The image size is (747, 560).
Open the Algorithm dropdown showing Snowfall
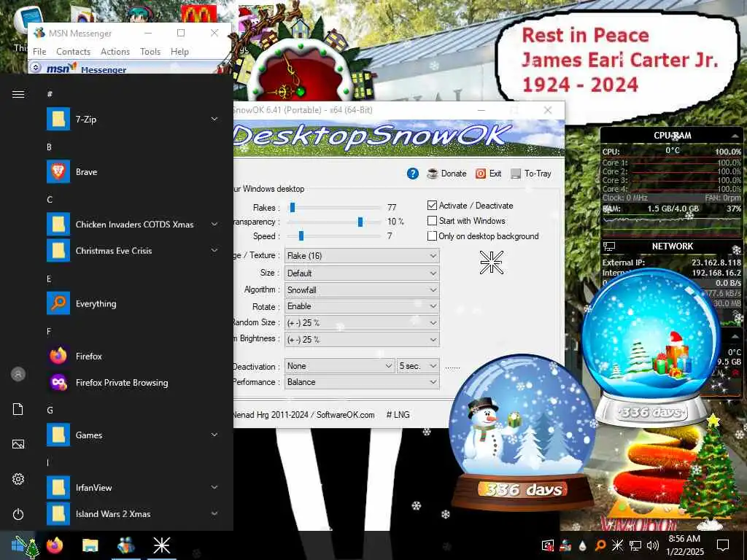pyautogui.click(x=362, y=289)
